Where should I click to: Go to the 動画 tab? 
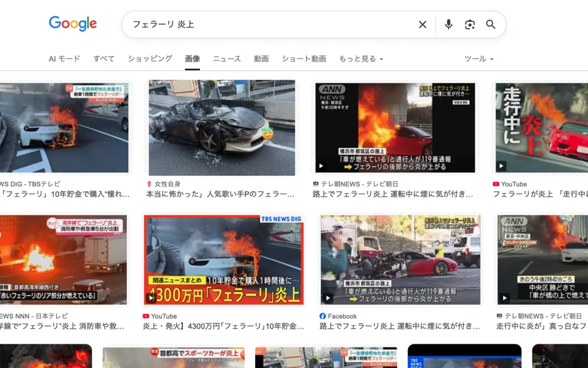point(261,59)
